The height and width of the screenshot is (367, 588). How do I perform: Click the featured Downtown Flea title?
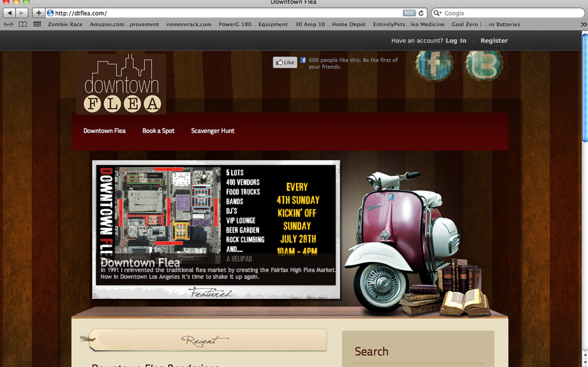pos(140,263)
